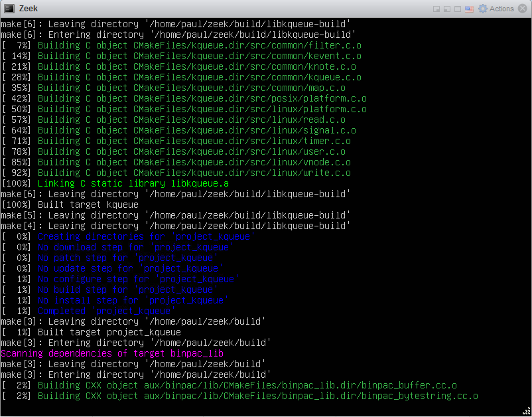Viewport: 532px width, 417px height.
Task: Click the first window layout icon
Action: 436,9
